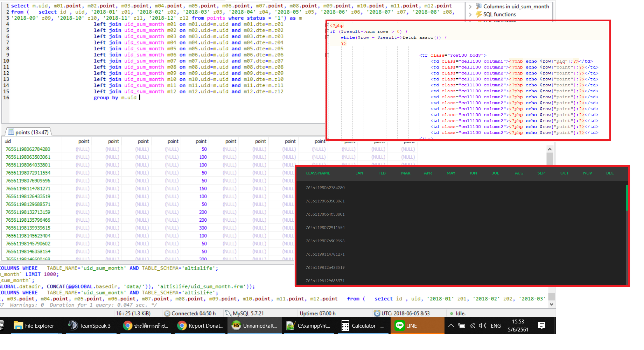This screenshot has height=350, width=644.
Task: Click the value 300 in the results grid
Action: pos(203,228)
